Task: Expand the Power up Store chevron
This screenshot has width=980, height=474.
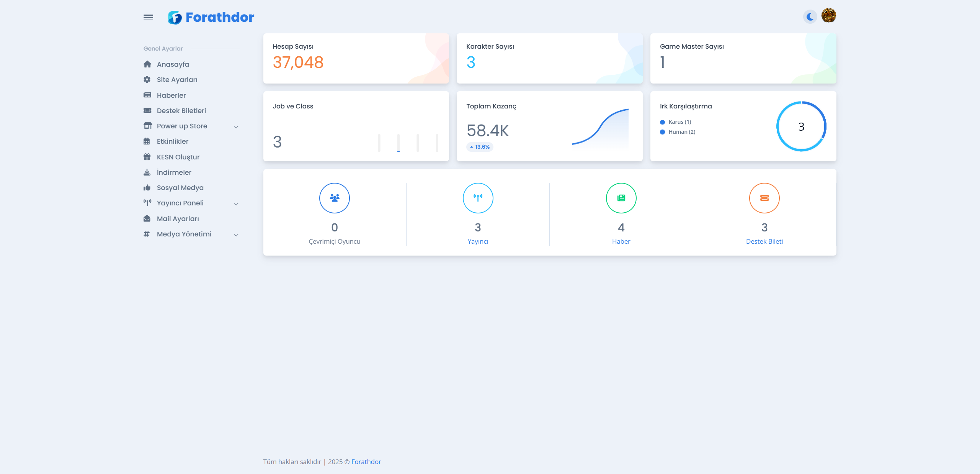Action: click(x=236, y=127)
